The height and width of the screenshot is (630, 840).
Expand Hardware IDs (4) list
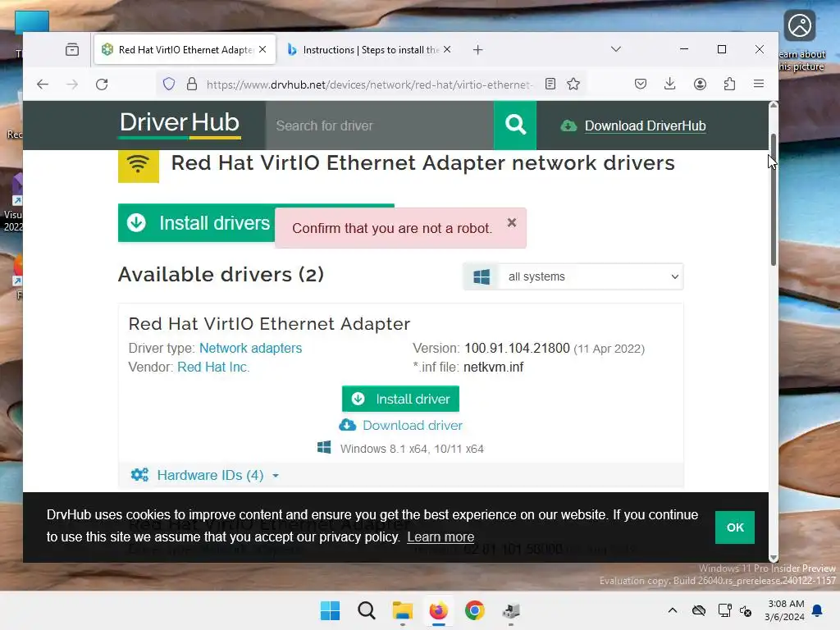pos(210,475)
